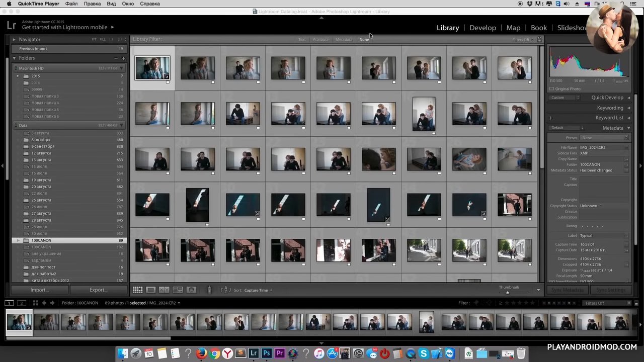Reverse the sort direction (A-Z icon)
The image size is (644, 362).
(x=225, y=290)
